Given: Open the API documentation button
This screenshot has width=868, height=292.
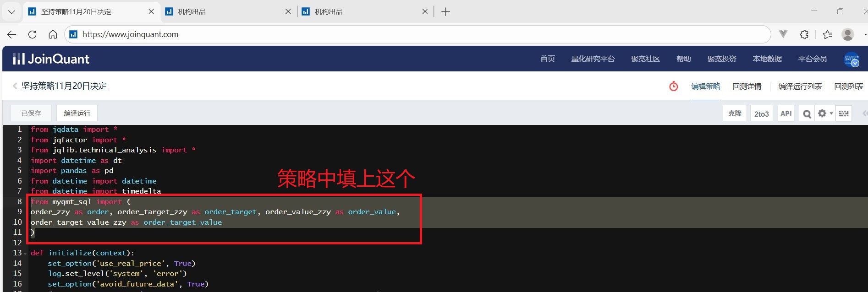Looking at the screenshot, I should tap(786, 114).
